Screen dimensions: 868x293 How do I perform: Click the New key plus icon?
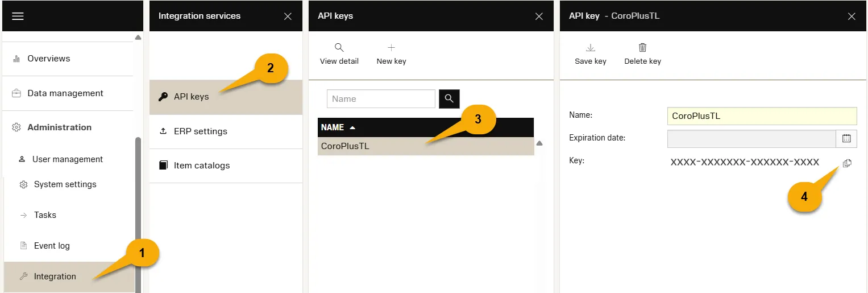tap(391, 48)
